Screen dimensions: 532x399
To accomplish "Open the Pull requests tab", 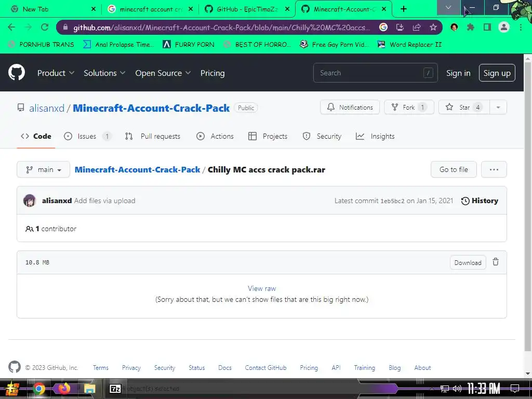I will (153, 136).
